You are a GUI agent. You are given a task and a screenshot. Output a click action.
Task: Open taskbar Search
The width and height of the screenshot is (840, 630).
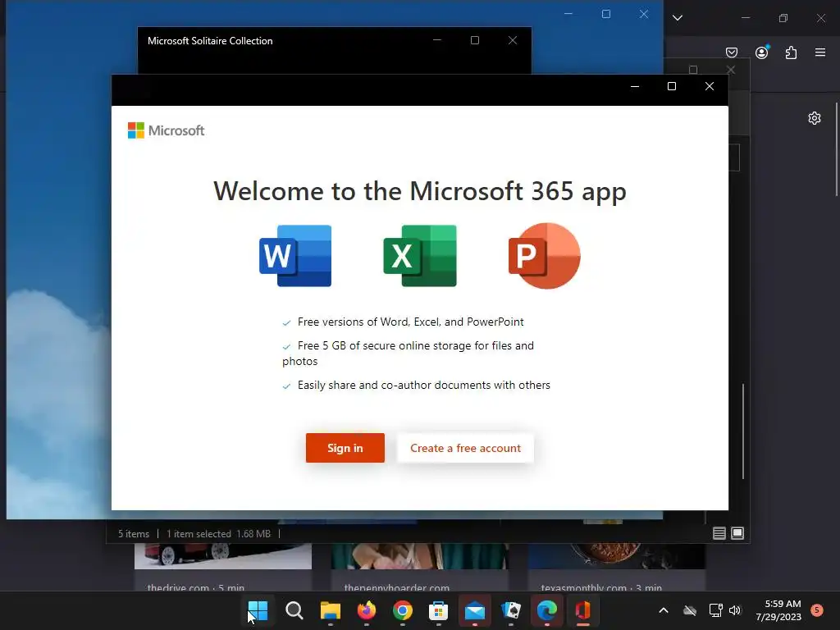click(x=294, y=610)
